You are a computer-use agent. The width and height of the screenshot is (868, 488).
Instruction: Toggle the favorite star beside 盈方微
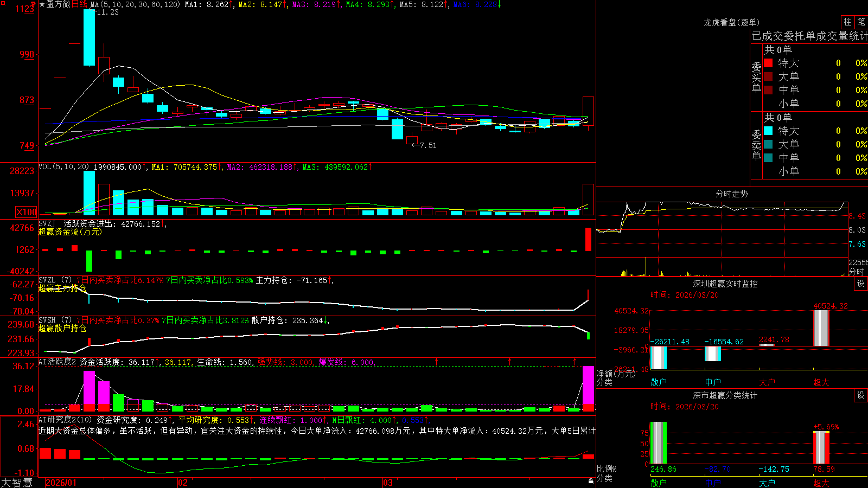pyautogui.click(x=42, y=4)
